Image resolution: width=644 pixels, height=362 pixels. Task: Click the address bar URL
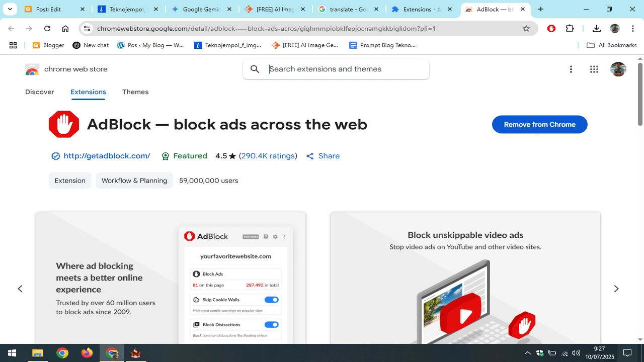coord(266,29)
